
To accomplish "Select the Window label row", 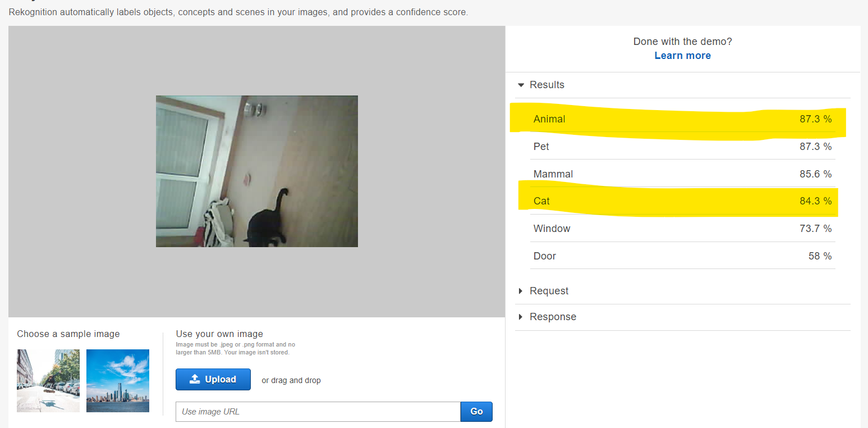I will [x=682, y=229].
